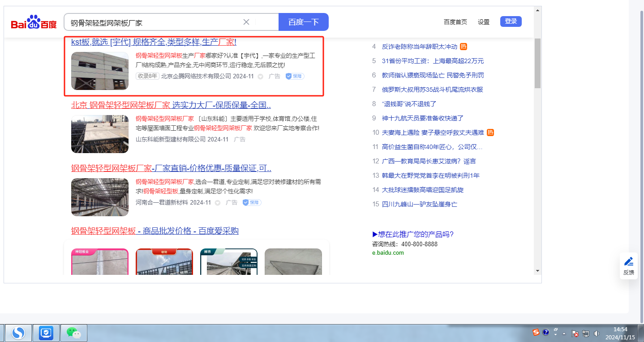The width and height of the screenshot is (644, 342).
Task: Open hot search 教师指认猥亵现场坠亡
Action: [433, 75]
